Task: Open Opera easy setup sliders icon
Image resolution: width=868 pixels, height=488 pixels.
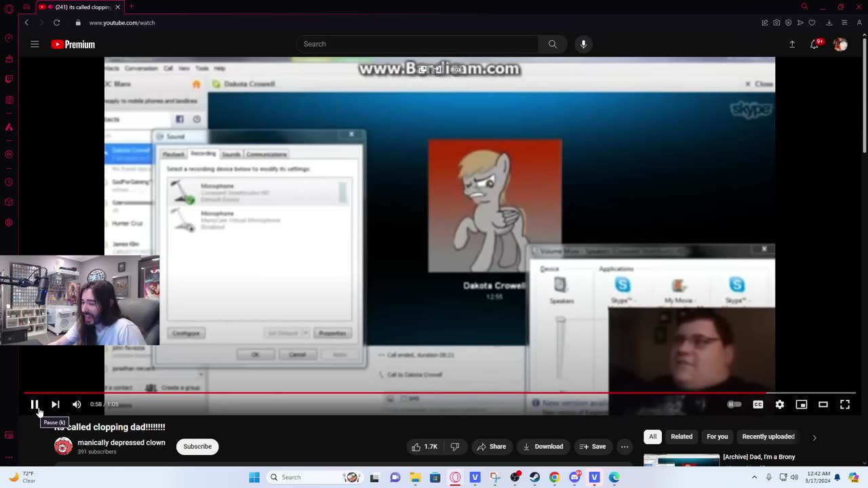Action: (x=844, y=22)
